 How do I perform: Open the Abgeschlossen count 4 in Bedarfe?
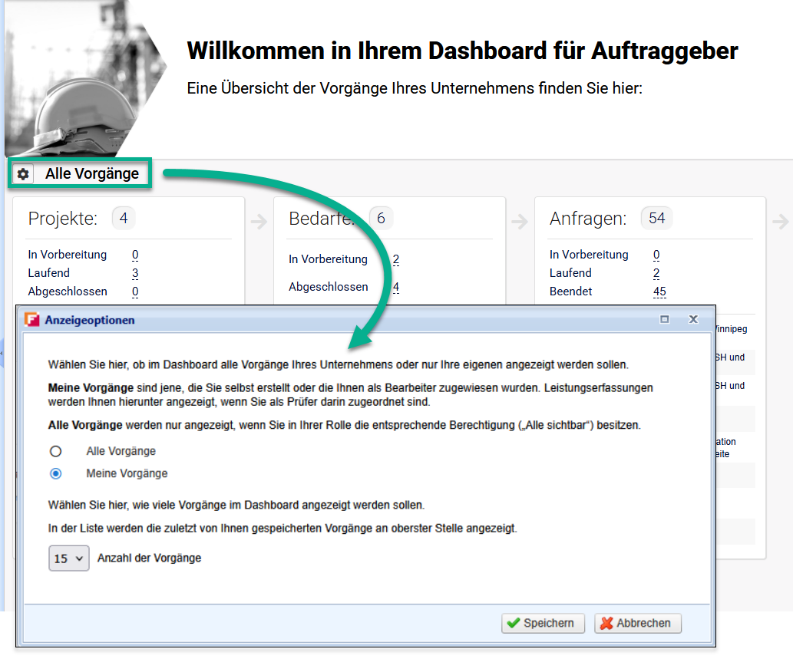[396, 287]
